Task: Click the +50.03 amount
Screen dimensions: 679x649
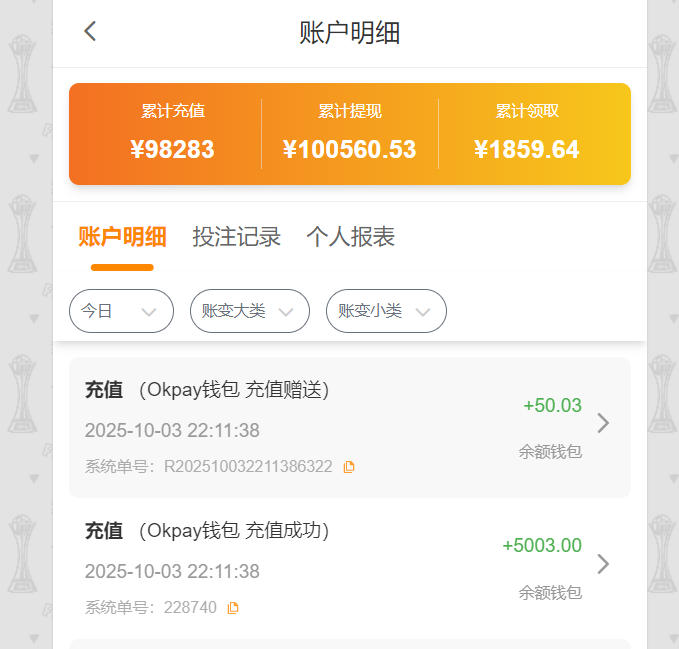Action: click(552, 405)
